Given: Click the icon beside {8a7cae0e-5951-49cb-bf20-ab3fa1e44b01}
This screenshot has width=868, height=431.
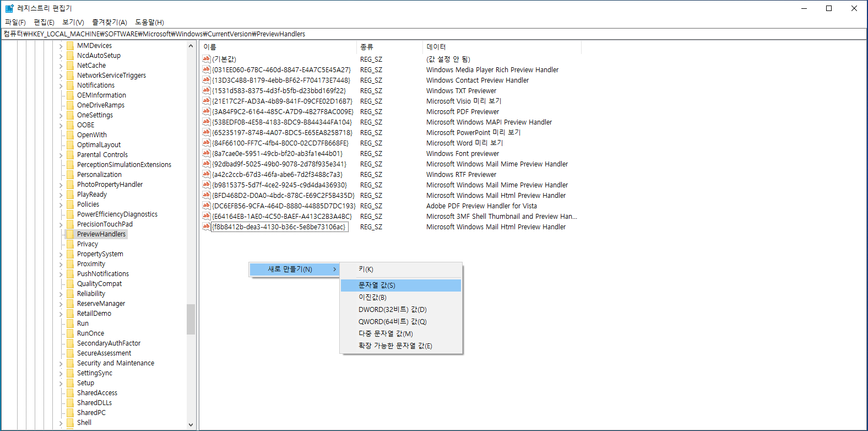Looking at the screenshot, I should pos(207,153).
